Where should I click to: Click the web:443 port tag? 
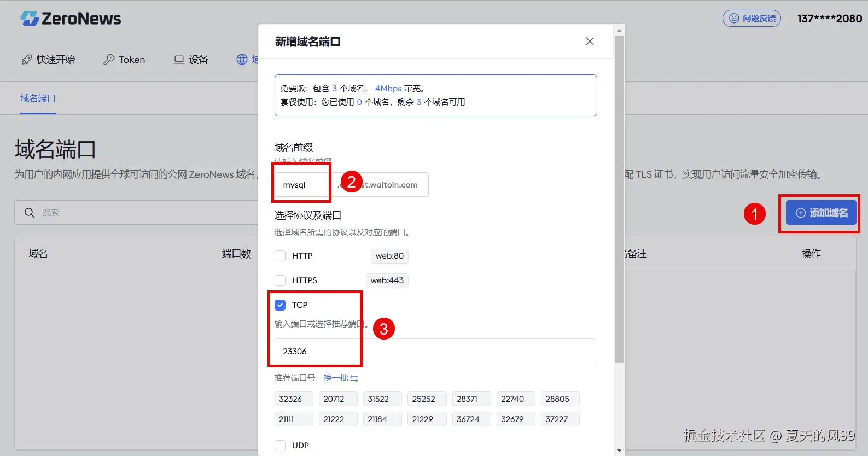387,280
